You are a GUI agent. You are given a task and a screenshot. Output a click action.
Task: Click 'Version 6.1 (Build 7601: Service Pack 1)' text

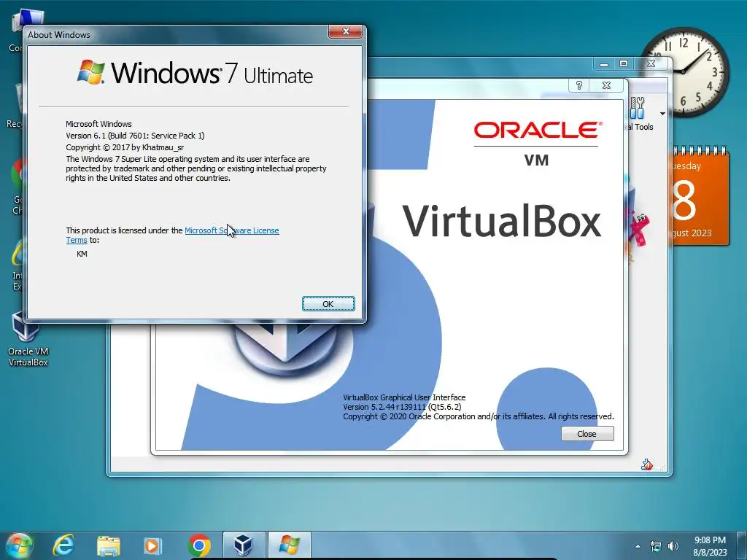(135, 136)
